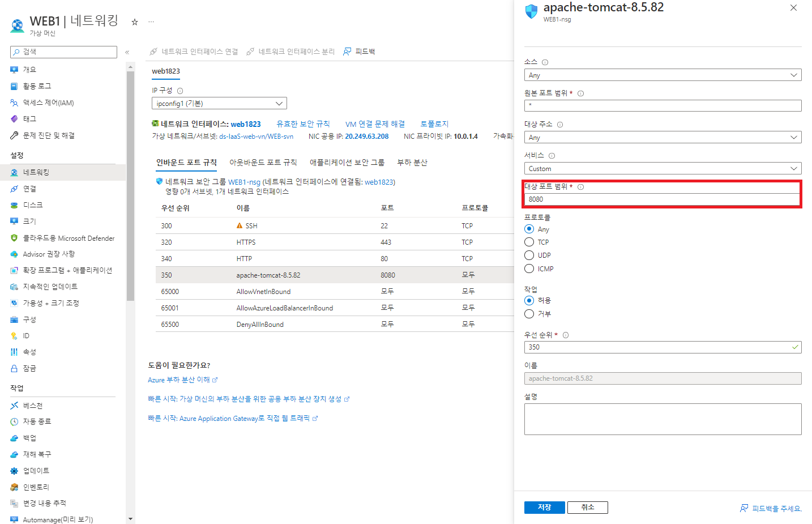The height and width of the screenshot is (524, 812).
Task: Collapse the left menu with the double chevron
Action: (x=127, y=52)
